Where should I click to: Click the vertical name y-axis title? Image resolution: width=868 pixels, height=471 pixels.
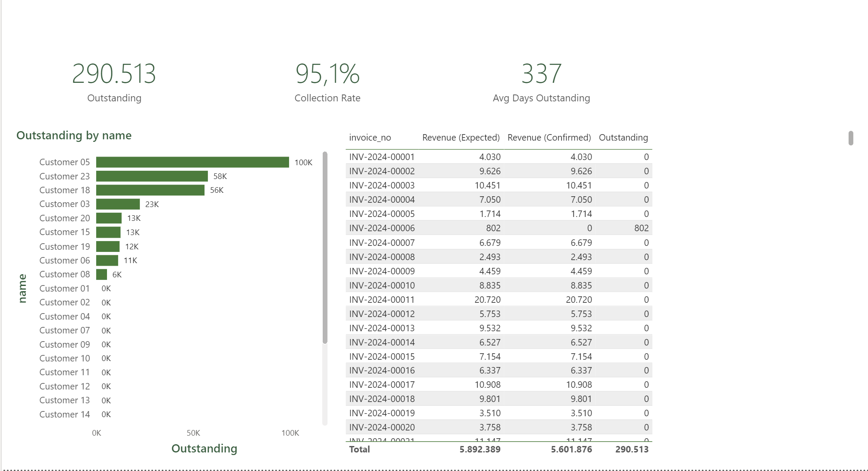(x=22, y=288)
